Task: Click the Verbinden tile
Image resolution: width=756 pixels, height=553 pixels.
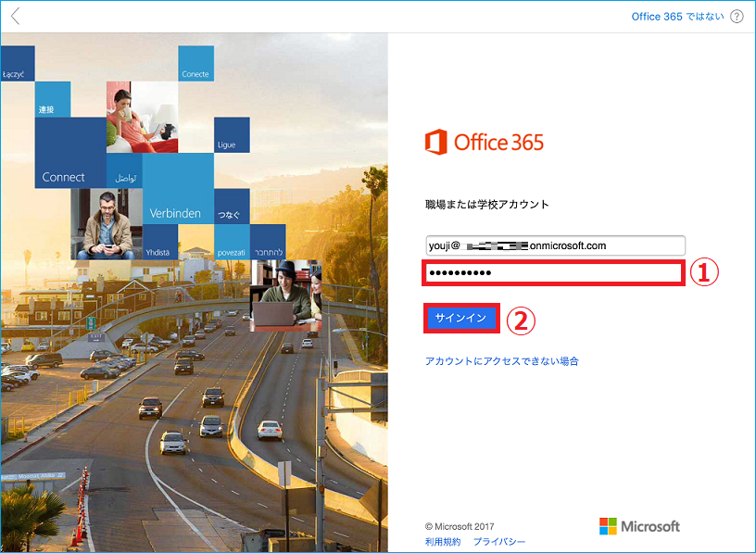Action: [178, 189]
